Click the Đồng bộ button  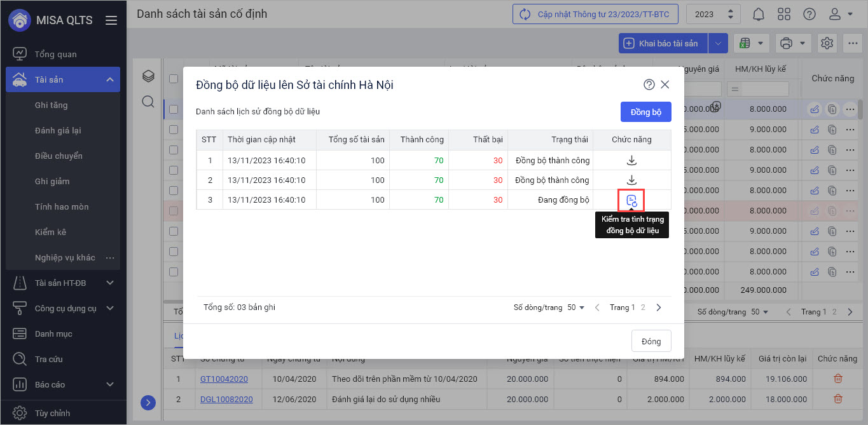tap(645, 112)
